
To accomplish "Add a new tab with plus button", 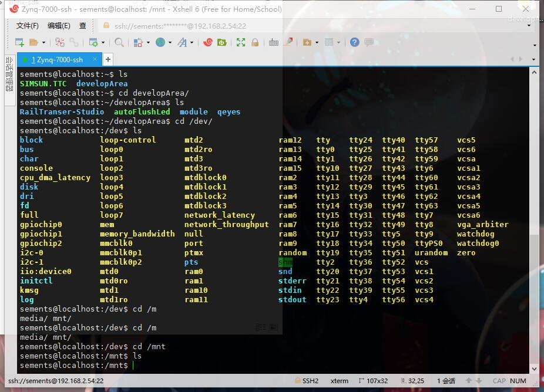I will point(108,60).
